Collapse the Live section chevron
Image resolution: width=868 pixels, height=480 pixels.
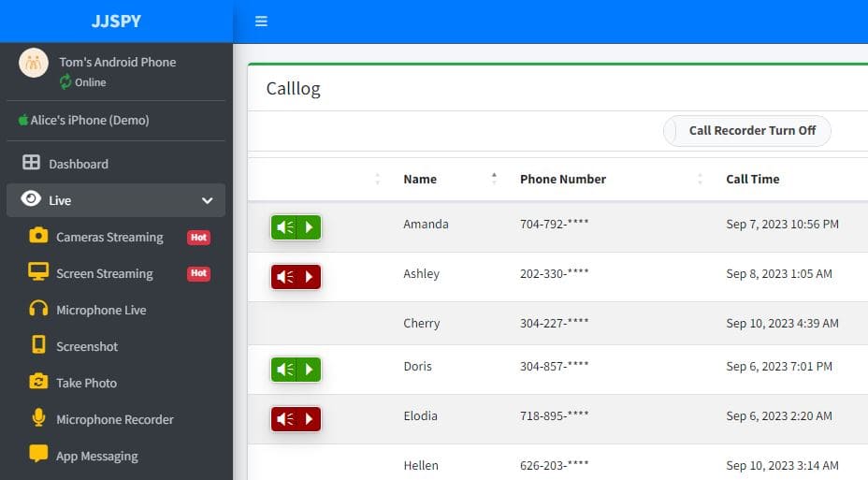coord(207,200)
